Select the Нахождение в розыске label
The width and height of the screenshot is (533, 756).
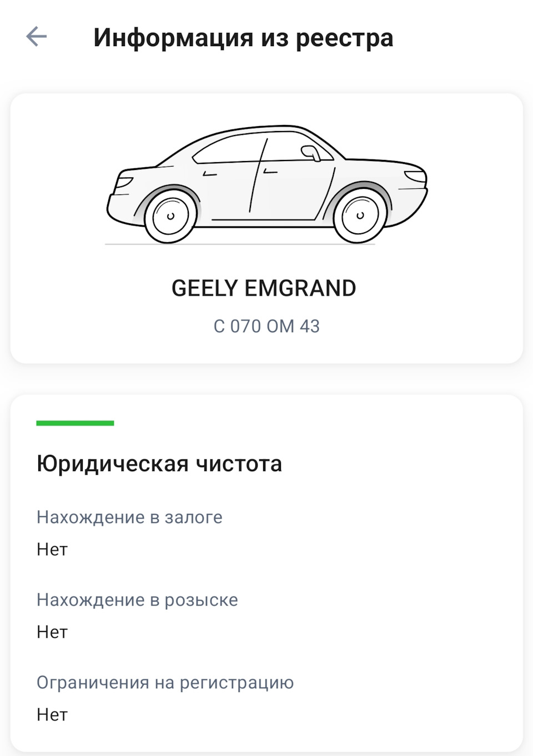point(137,600)
